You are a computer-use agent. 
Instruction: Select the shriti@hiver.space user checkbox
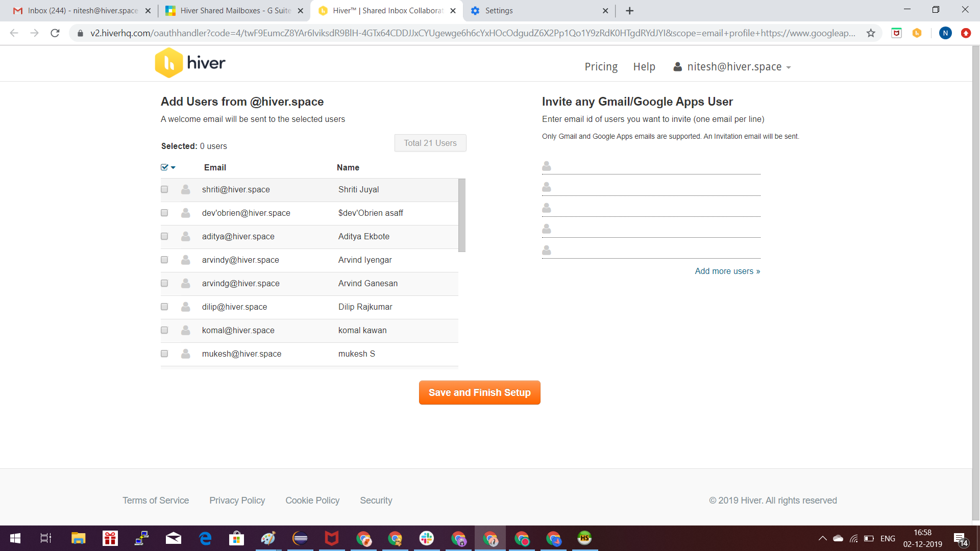coord(164,189)
